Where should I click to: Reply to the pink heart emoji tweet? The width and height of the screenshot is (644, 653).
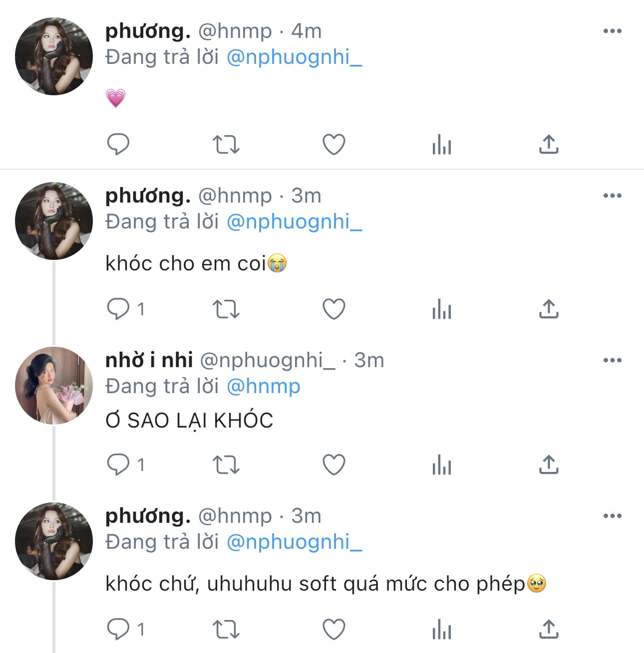pyautogui.click(x=118, y=145)
